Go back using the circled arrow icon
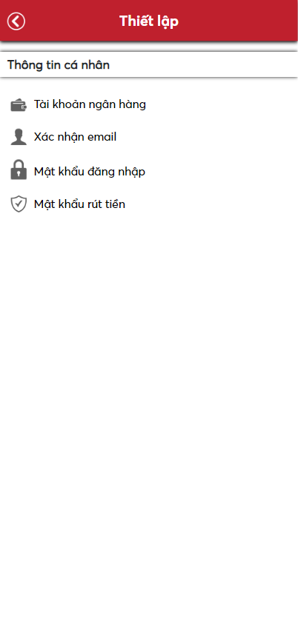 click(16, 21)
